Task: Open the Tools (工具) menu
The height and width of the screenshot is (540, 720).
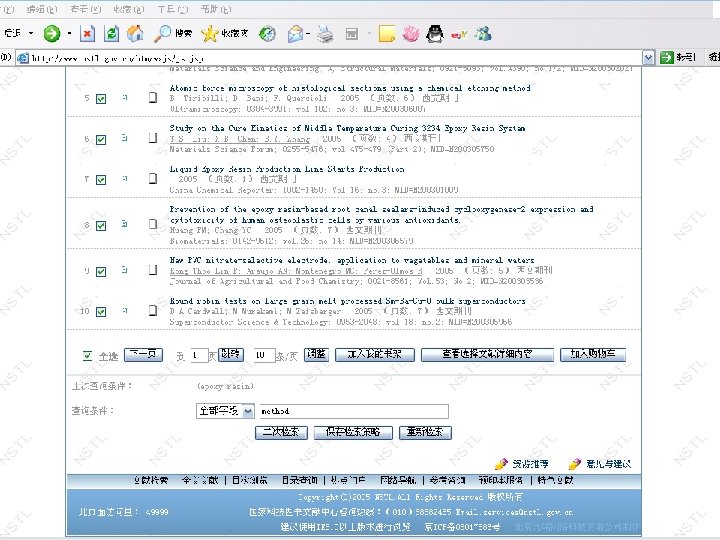Action: 173,9
